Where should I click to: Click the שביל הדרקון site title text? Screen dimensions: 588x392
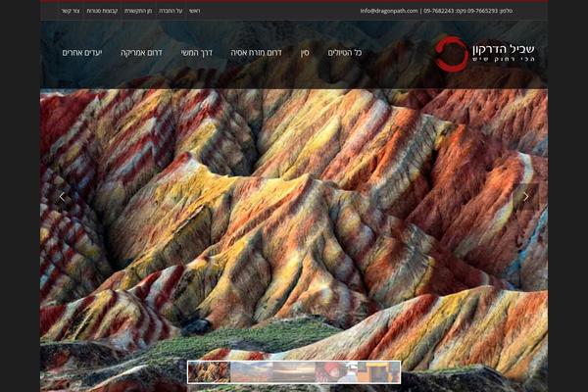pyautogui.click(x=504, y=49)
